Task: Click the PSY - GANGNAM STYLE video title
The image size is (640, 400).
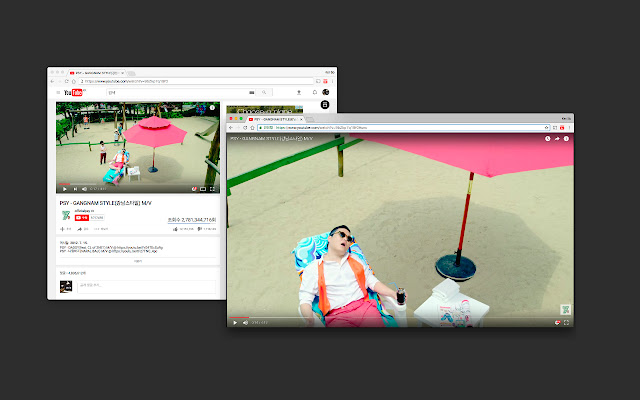Action: (106, 203)
